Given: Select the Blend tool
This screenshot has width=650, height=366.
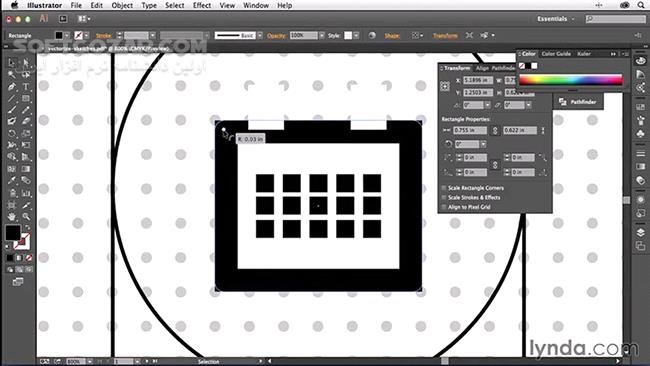Looking at the screenshot, I should pos(26,181).
